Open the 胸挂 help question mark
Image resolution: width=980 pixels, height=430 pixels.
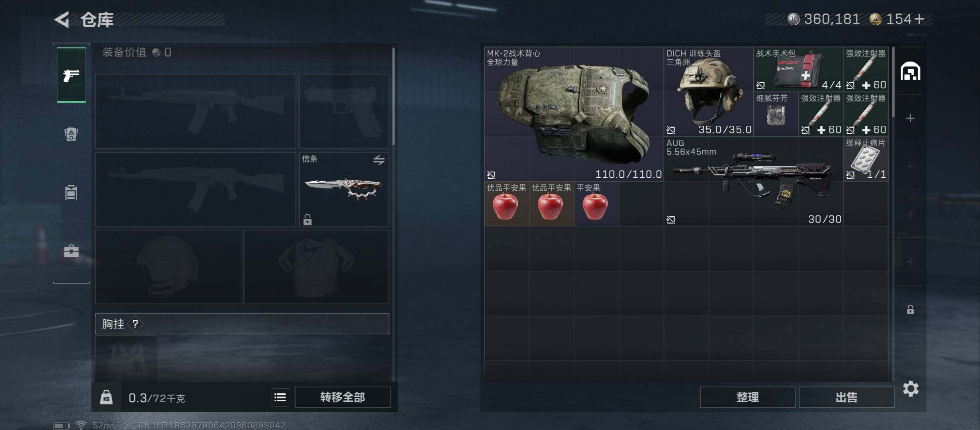click(135, 324)
